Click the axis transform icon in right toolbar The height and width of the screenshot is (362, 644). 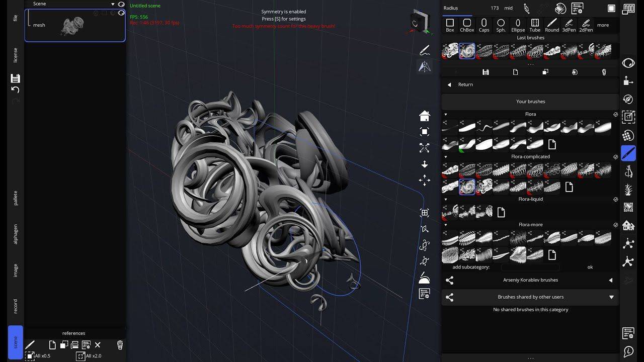point(628,82)
